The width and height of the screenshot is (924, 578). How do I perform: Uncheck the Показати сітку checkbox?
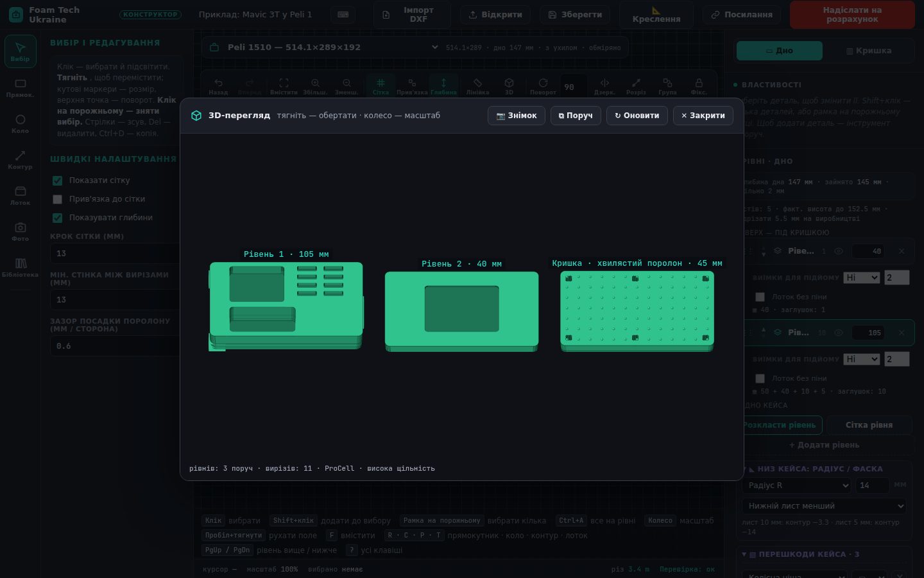(x=58, y=180)
